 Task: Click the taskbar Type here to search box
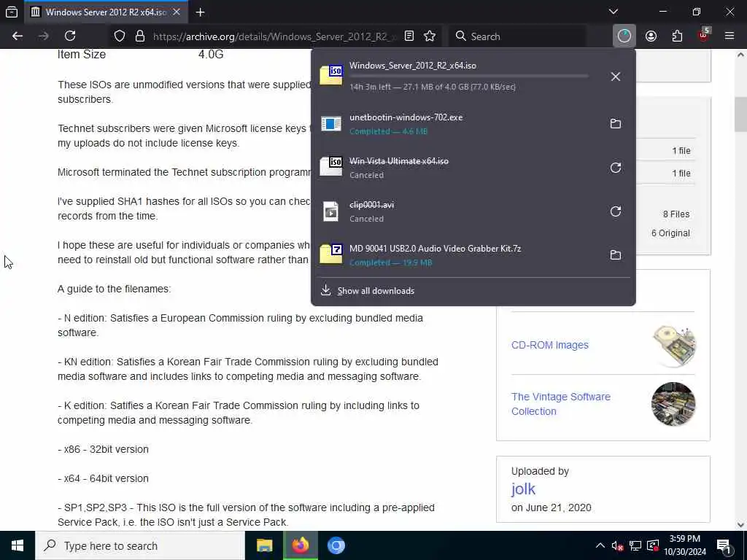coord(140,545)
